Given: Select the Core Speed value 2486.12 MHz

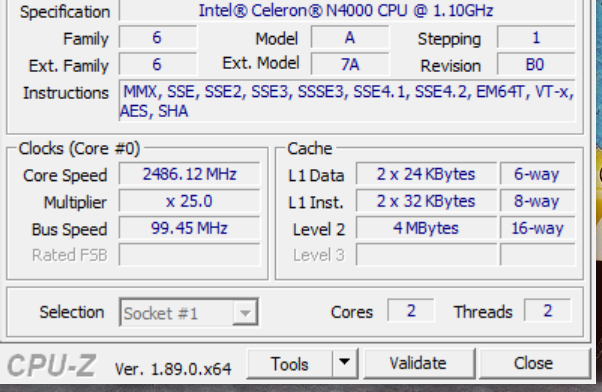Looking at the screenshot, I should (189, 174).
